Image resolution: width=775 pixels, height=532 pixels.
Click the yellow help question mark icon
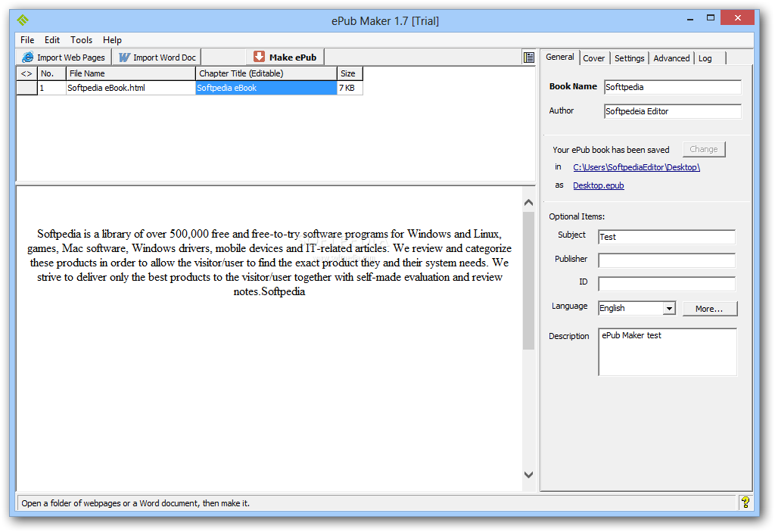click(x=745, y=502)
